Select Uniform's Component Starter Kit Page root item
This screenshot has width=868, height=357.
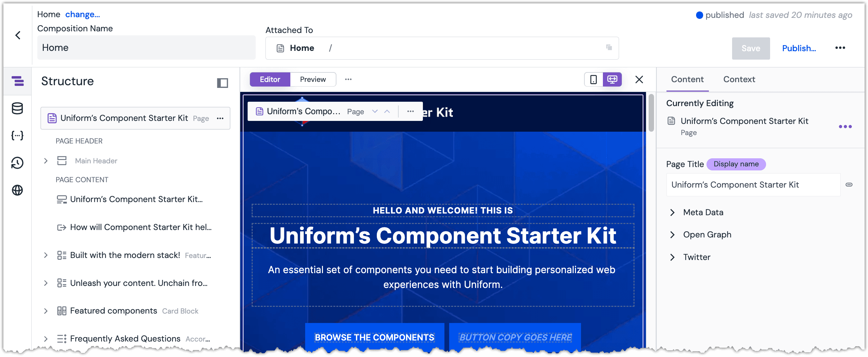[x=135, y=119]
